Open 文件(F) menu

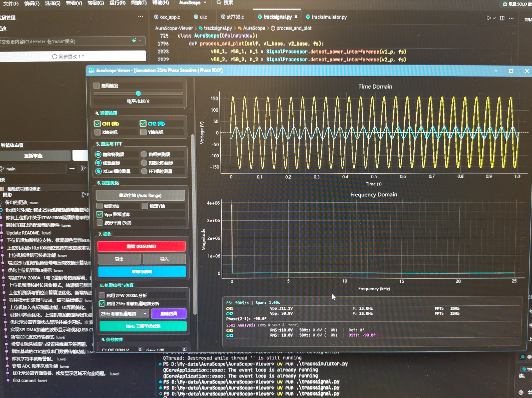[11, 3]
